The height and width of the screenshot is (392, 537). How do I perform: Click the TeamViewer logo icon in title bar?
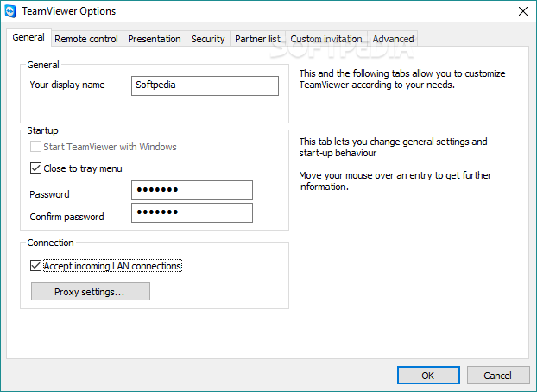pos(10,11)
